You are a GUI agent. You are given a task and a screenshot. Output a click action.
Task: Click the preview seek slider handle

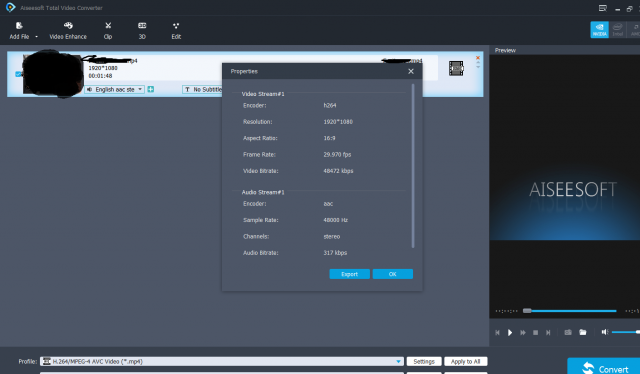click(x=527, y=311)
